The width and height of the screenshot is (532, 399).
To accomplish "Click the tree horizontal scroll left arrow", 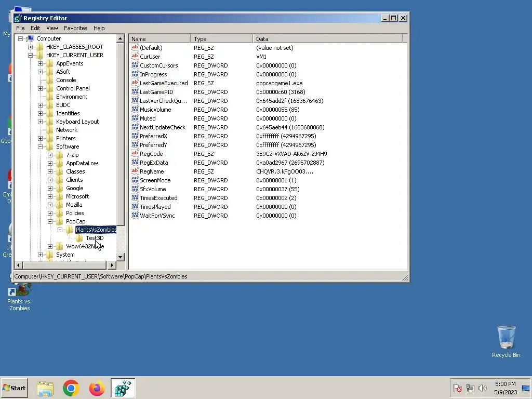I will [x=19, y=265].
